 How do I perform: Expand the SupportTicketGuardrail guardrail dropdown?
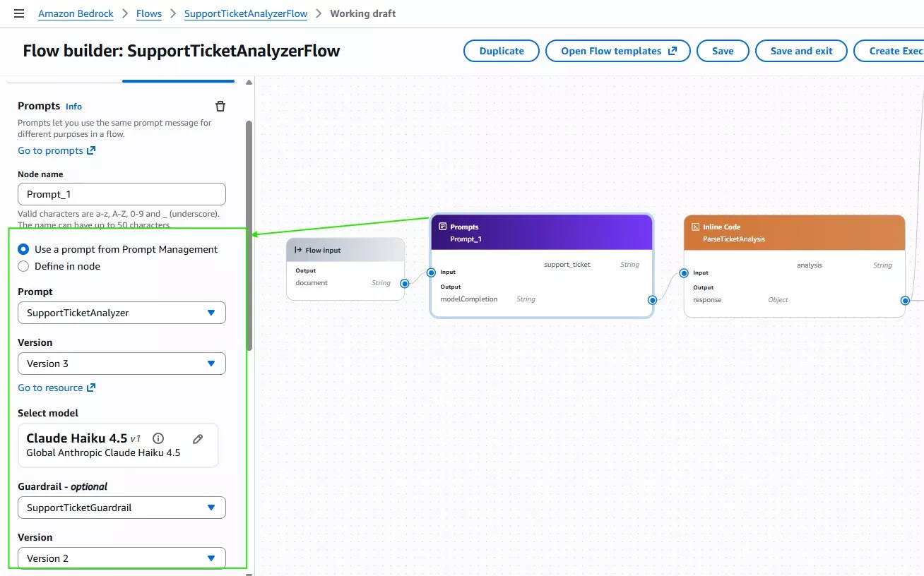pos(122,508)
